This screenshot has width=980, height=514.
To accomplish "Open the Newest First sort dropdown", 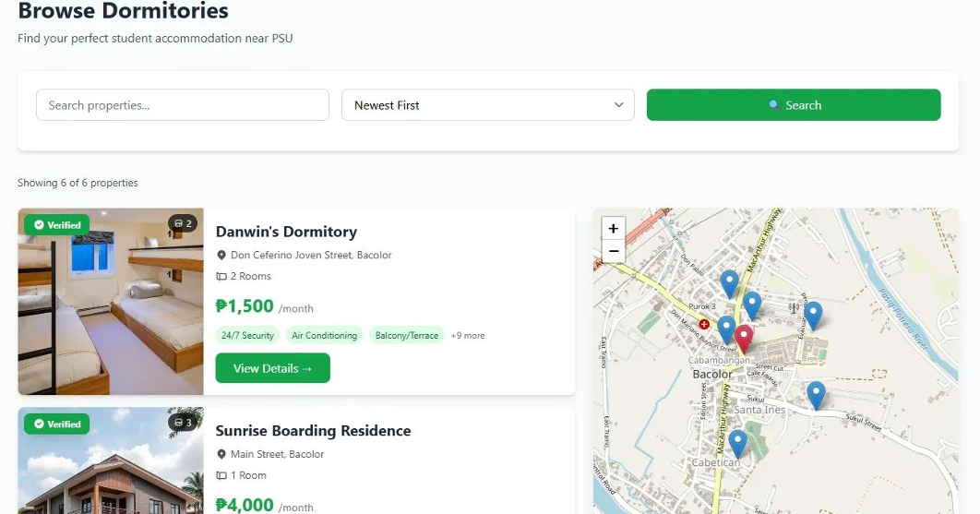I will 487,105.
